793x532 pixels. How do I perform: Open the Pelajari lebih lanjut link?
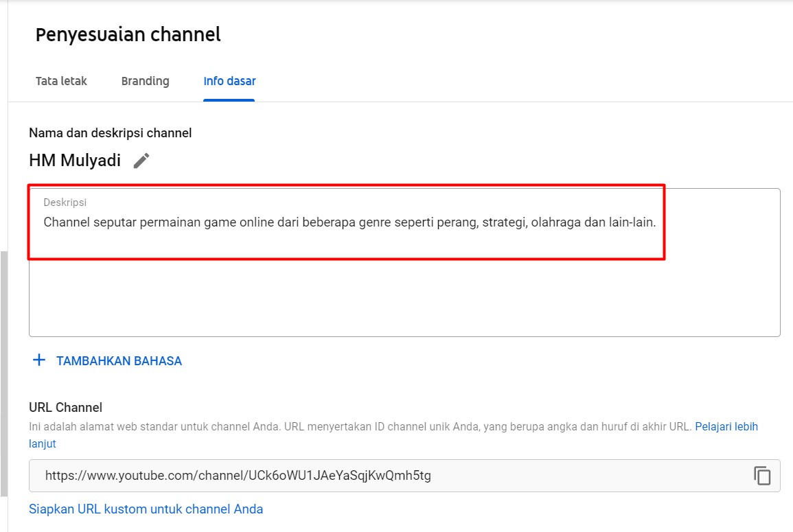(726, 426)
